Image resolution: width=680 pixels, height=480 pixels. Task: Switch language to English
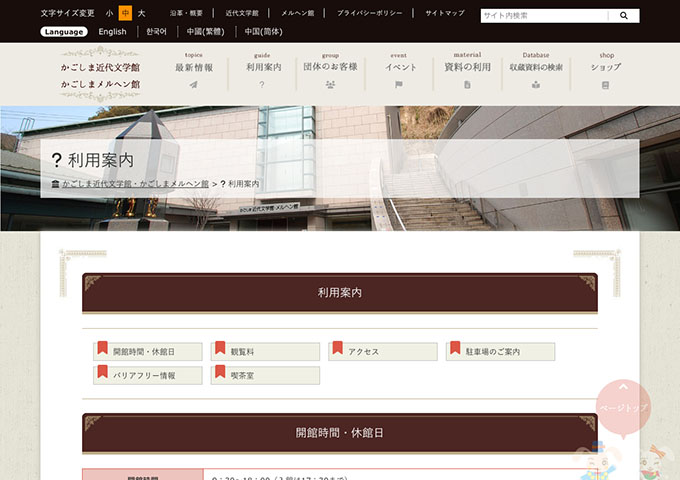(x=112, y=32)
